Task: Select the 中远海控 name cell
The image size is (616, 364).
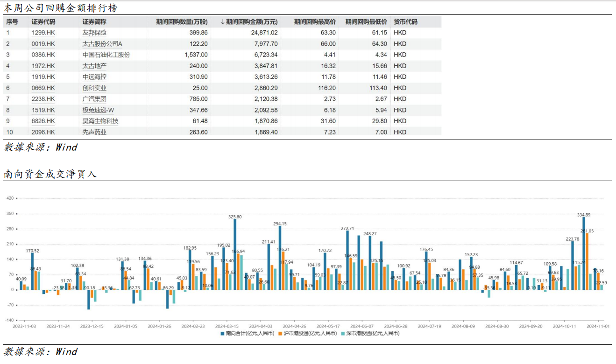Action: tap(94, 77)
